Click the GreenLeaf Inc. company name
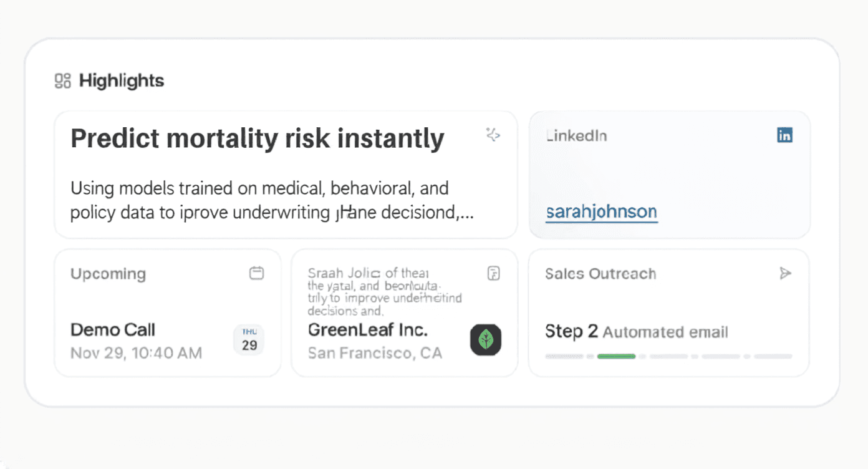The height and width of the screenshot is (469, 868). 368,329
